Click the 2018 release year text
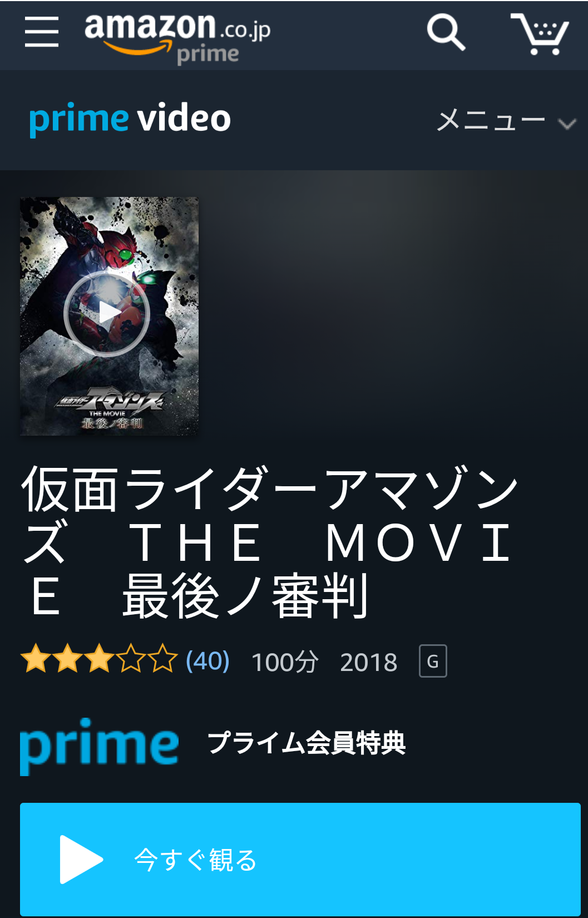588x918 pixels. (369, 662)
